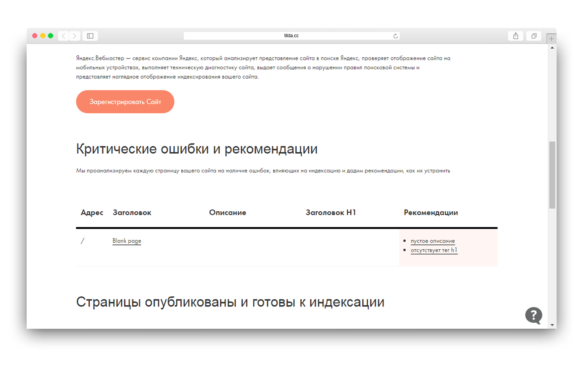Open the Share icon in toolbar

click(x=516, y=36)
